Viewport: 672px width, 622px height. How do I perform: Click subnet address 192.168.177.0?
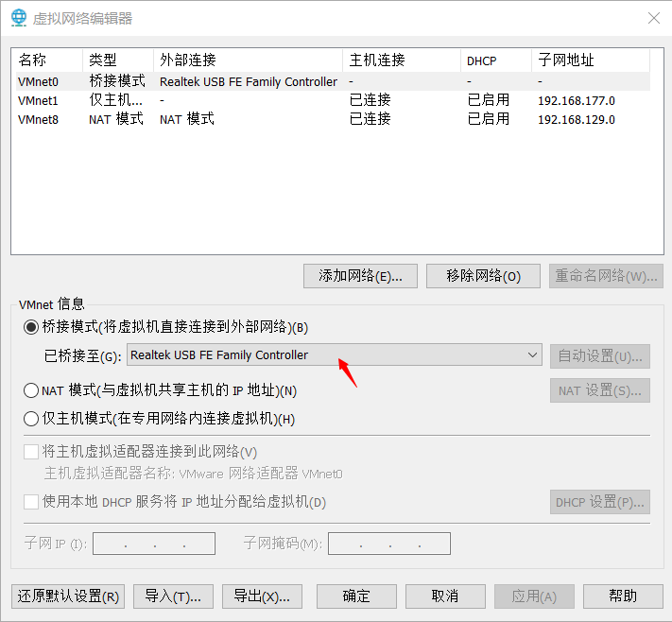(x=577, y=101)
